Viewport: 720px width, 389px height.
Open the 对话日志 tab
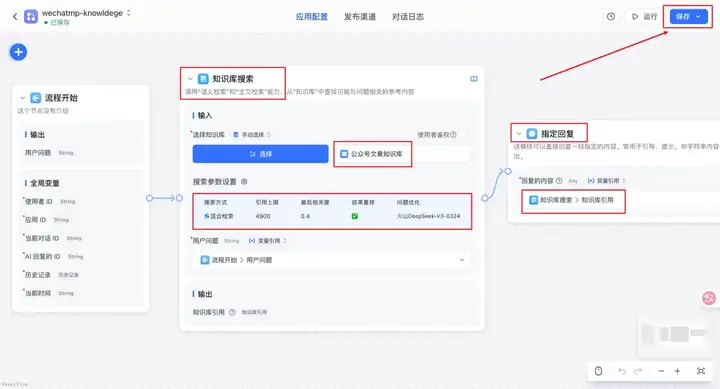408,17
